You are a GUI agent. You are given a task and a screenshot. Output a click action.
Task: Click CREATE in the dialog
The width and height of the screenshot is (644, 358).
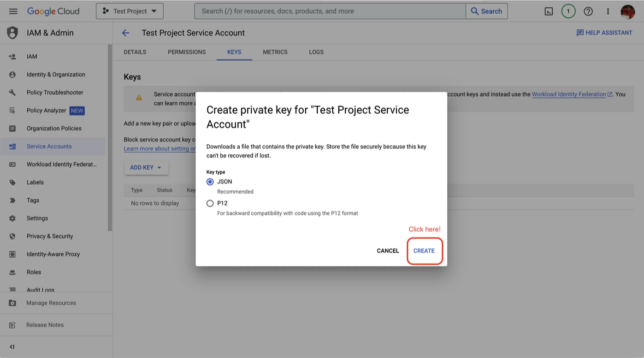pos(424,251)
